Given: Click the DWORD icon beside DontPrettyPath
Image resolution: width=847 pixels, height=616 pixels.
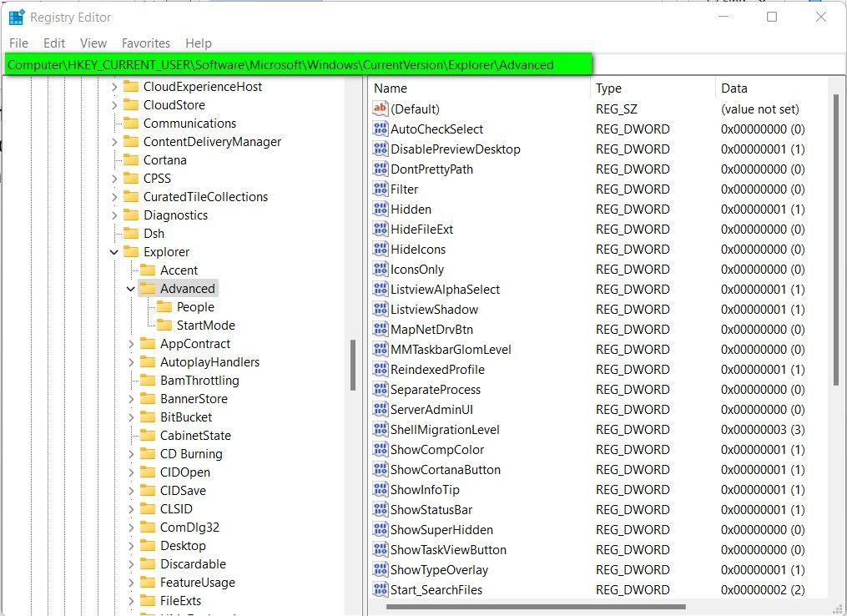Looking at the screenshot, I should tap(381, 169).
